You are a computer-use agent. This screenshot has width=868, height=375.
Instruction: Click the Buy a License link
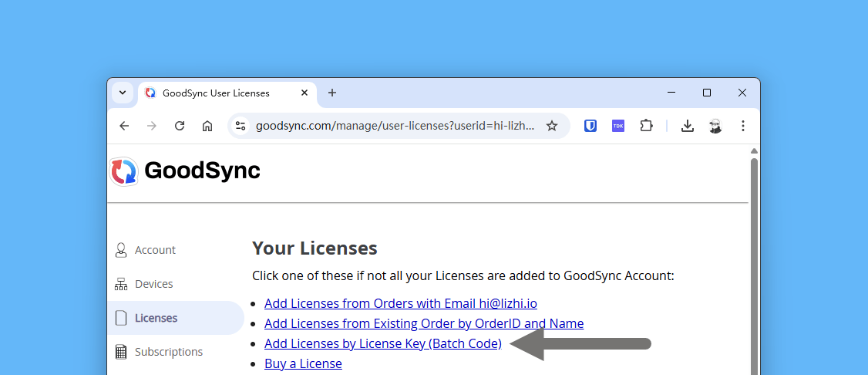tap(303, 363)
